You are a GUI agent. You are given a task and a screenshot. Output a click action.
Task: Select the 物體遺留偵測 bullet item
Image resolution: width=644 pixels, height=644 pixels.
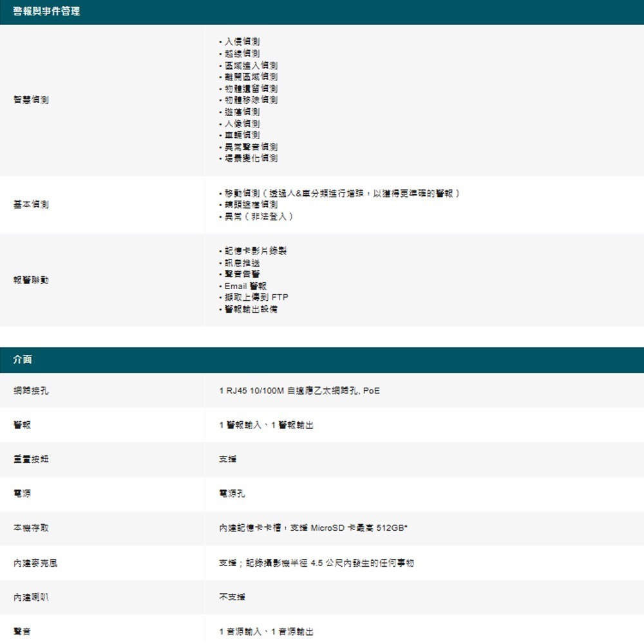pyautogui.click(x=251, y=88)
